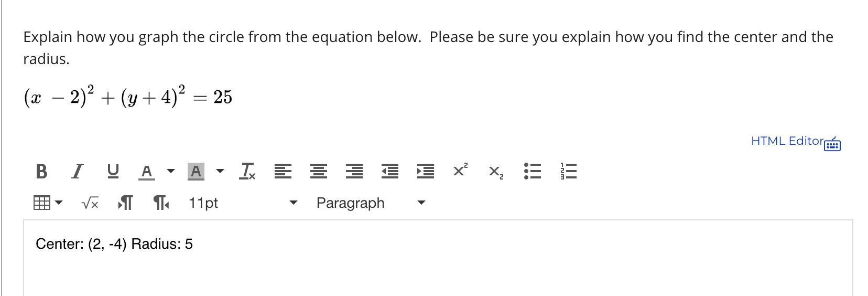Switch to the HTML Editor
Screen dimensions: 868x296
click(x=787, y=141)
